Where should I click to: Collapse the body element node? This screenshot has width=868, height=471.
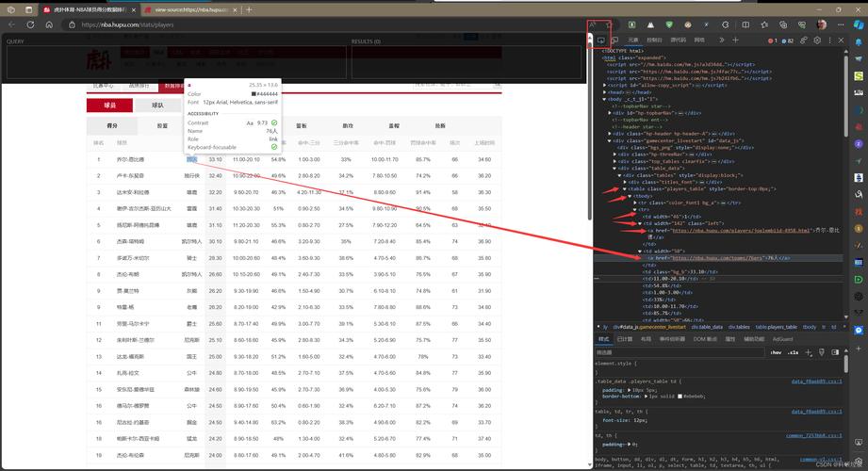(604, 99)
